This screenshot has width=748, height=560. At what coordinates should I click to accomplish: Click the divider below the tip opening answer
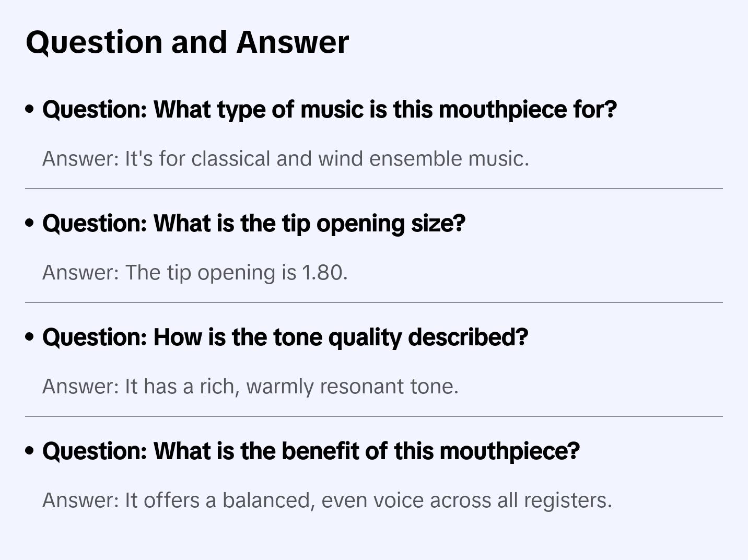pos(374,302)
